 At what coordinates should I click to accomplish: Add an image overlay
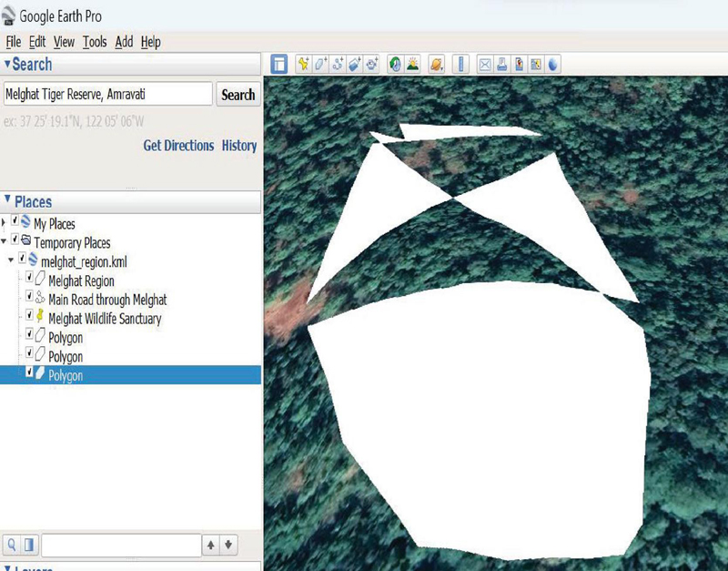point(355,64)
